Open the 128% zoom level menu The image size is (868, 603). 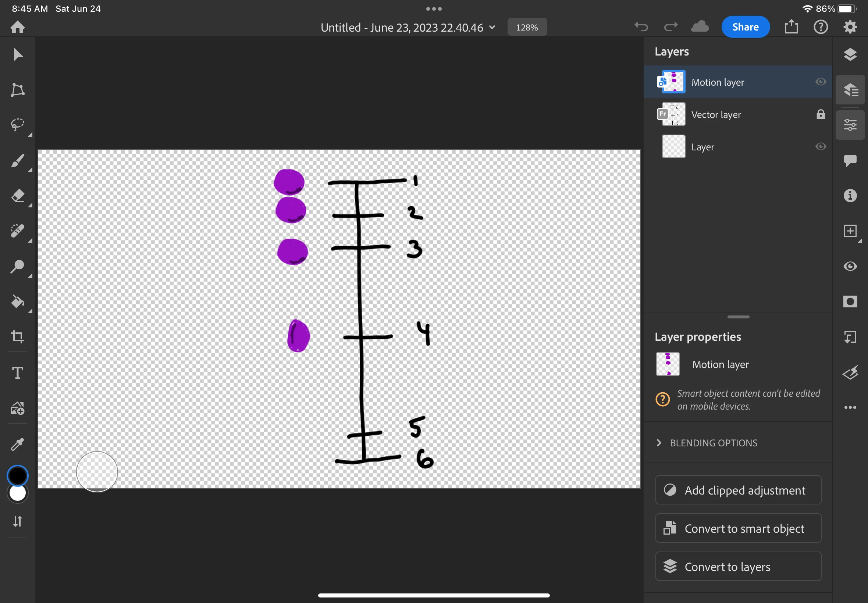(x=527, y=27)
